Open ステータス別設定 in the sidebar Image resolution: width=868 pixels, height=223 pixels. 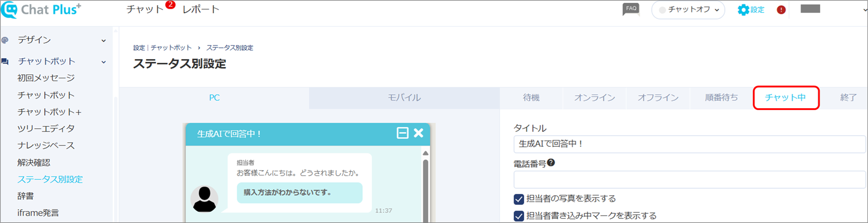coord(50,179)
